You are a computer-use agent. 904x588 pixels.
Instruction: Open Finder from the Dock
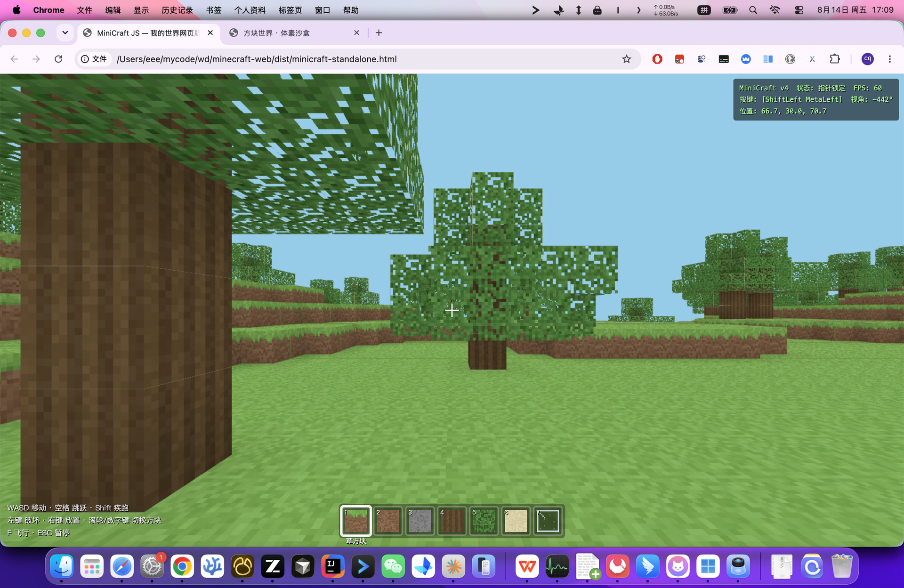pyautogui.click(x=62, y=566)
